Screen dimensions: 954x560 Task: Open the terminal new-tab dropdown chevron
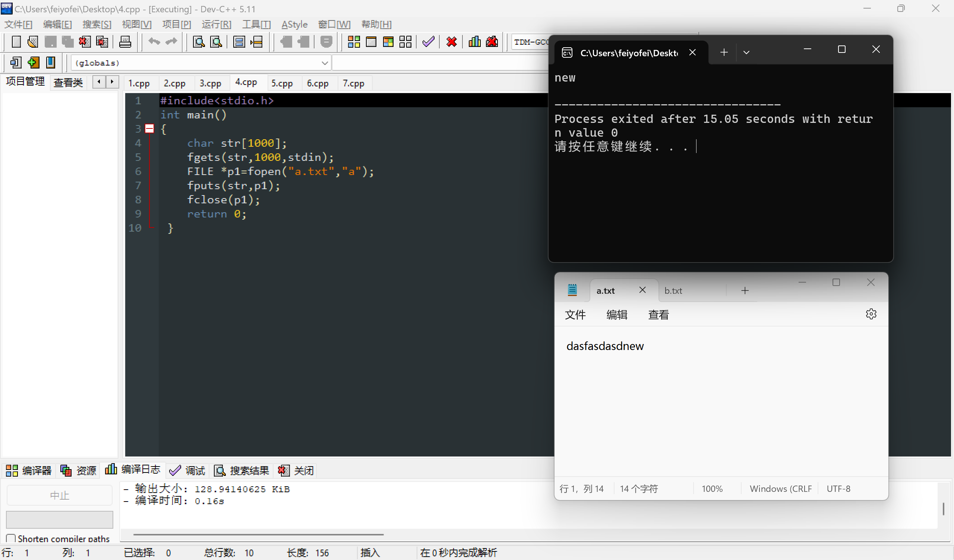click(746, 52)
